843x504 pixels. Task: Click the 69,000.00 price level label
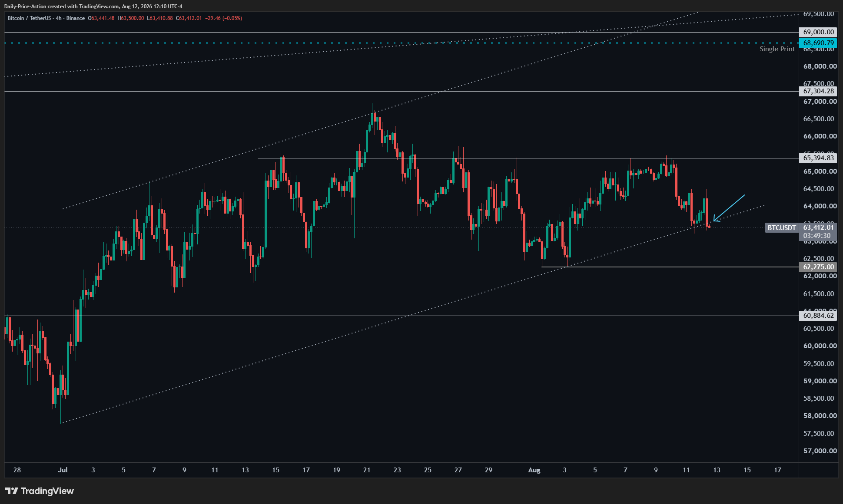pyautogui.click(x=818, y=32)
